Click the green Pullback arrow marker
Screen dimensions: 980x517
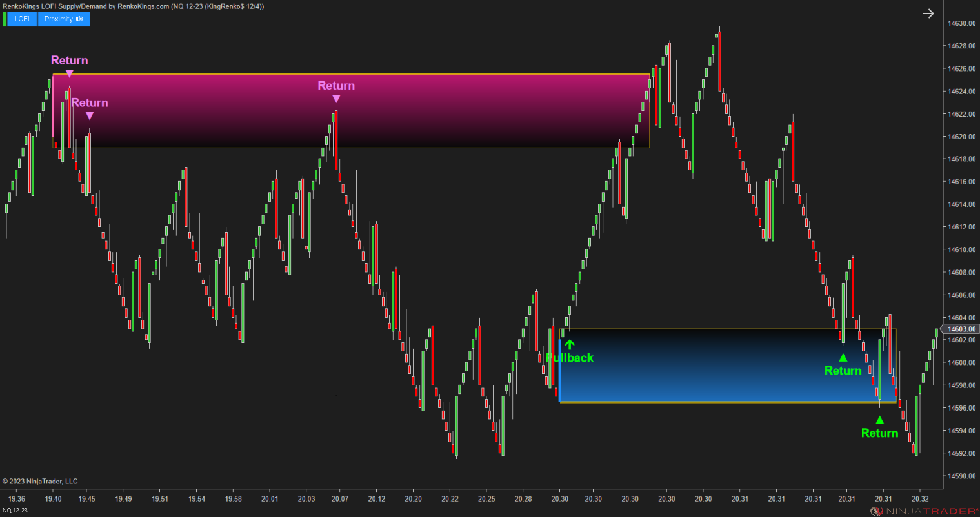[569, 345]
